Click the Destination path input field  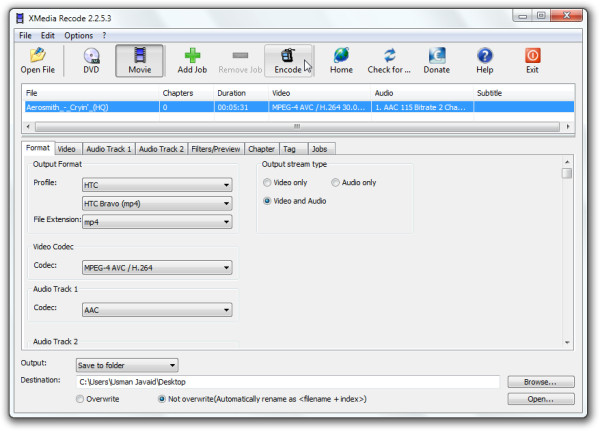[288, 382]
